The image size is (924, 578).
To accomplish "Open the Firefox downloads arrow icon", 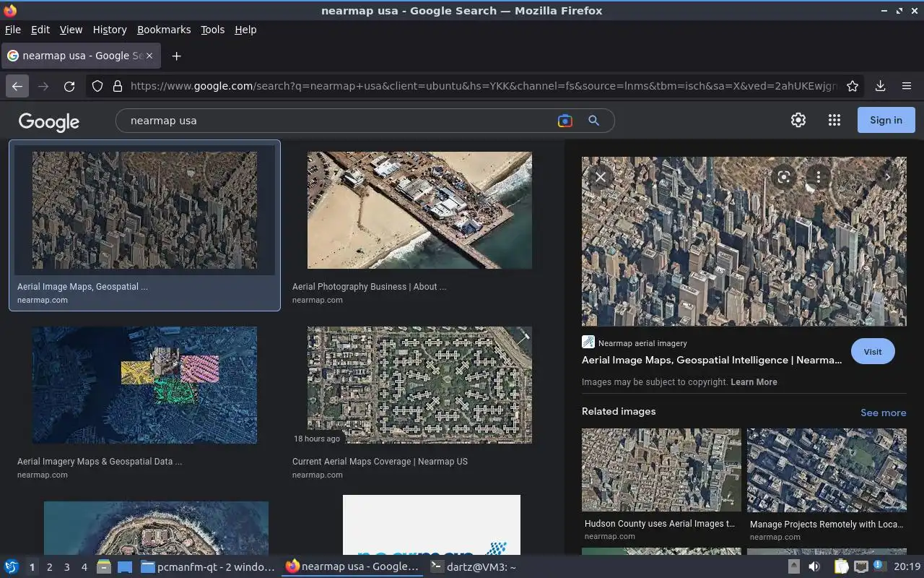I will pyautogui.click(x=880, y=86).
